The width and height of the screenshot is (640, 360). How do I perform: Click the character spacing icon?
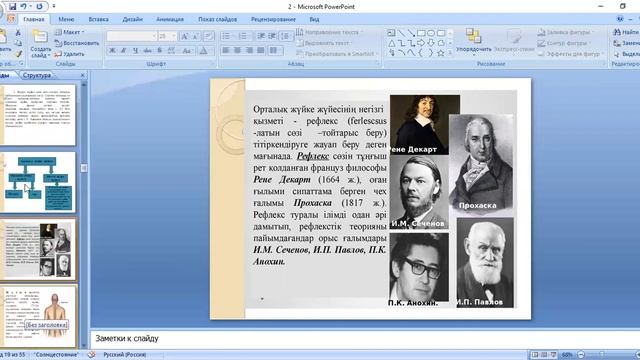171,51
